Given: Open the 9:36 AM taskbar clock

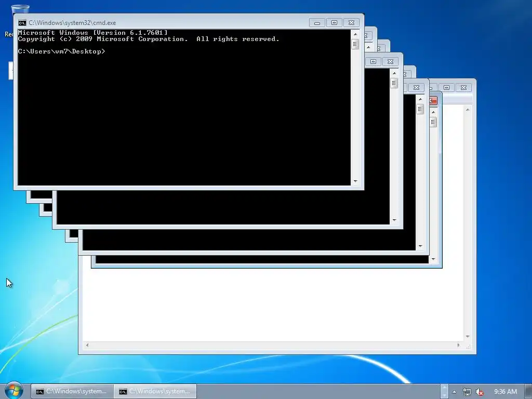Looking at the screenshot, I should pyautogui.click(x=505, y=392).
